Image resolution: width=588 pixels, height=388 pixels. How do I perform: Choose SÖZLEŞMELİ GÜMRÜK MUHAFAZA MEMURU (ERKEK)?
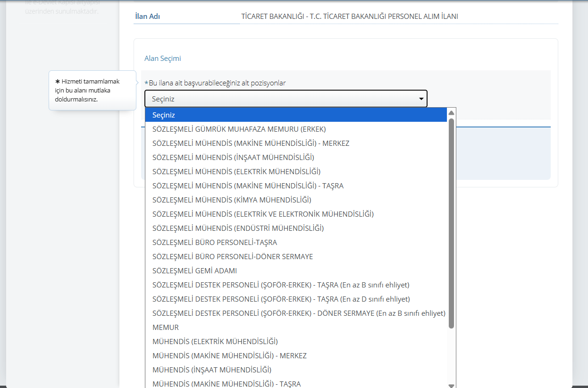239,129
